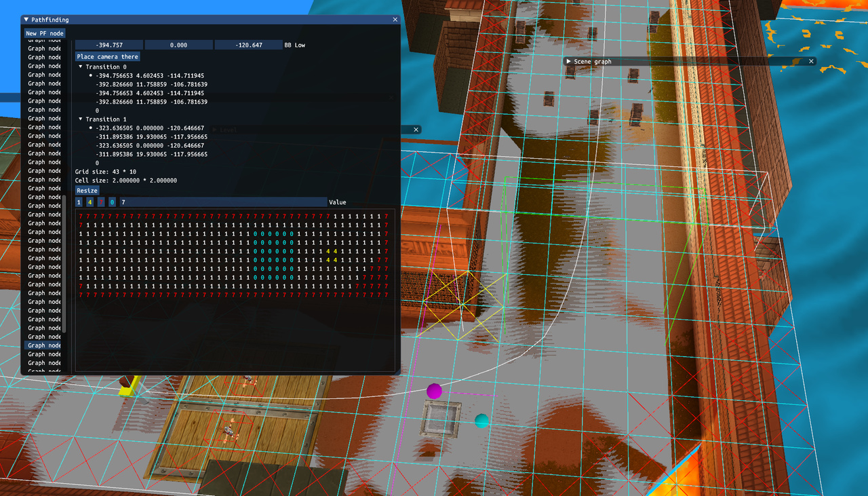
Task: Click the New PF node button
Action: pos(45,33)
